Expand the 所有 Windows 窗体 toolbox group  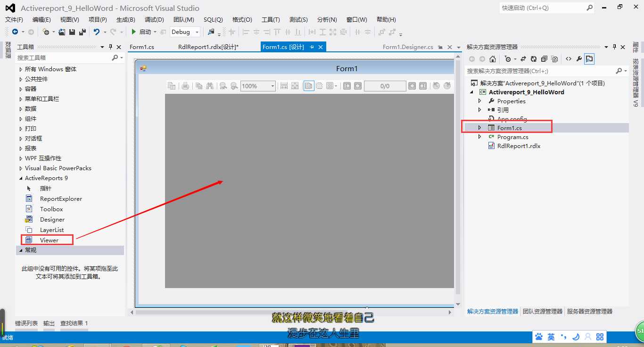(x=21, y=69)
